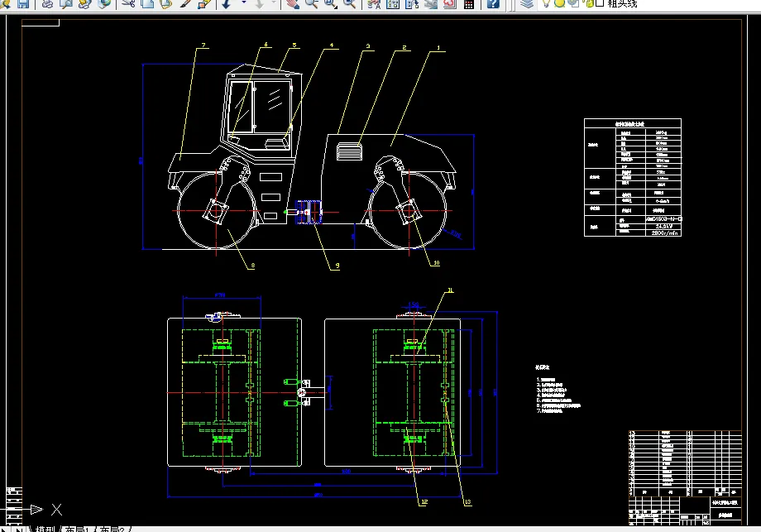Select part balloon number 12 in plan view

(x=424, y=502)
